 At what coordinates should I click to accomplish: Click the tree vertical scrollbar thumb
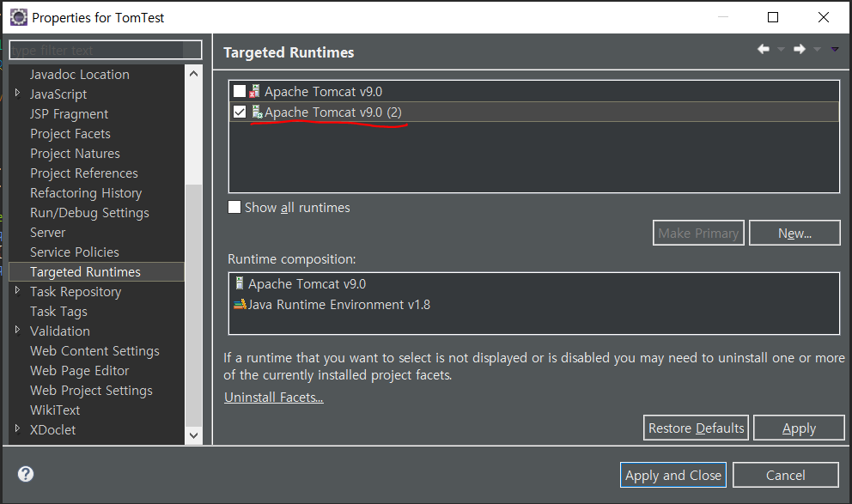coord(193,305)
